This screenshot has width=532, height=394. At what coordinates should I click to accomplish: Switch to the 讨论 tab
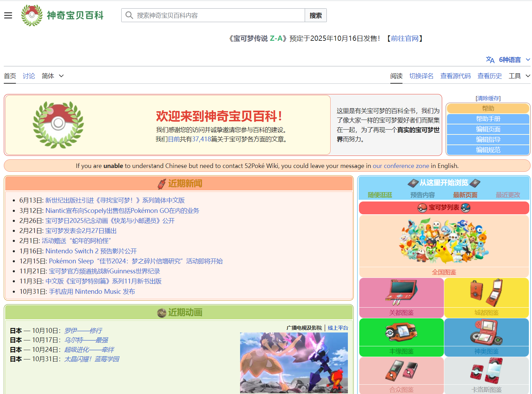pyautogui.click(x=29, y=76)
